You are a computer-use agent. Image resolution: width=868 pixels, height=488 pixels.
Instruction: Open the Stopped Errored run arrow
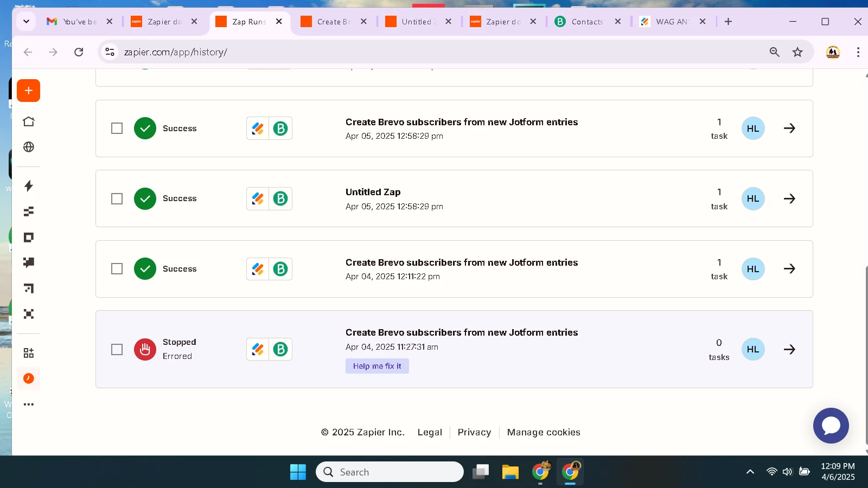[789, 349]
